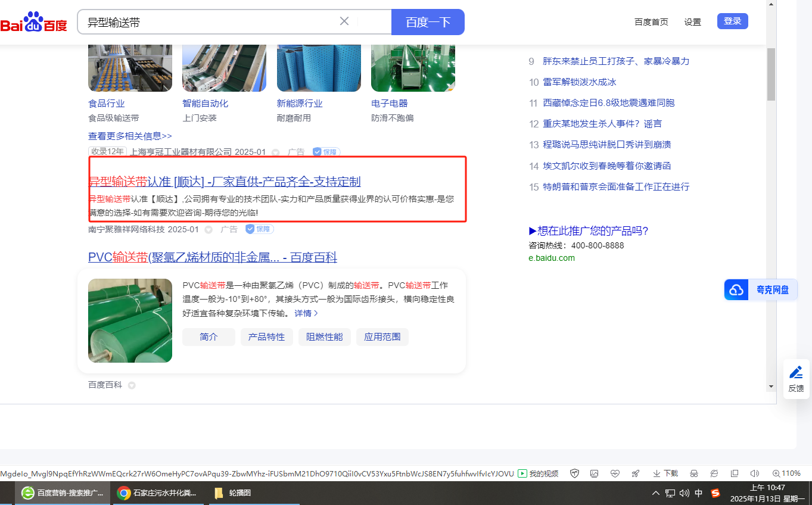Click the 智能自动化 link

pyautogui.click(x=206, y=104)
